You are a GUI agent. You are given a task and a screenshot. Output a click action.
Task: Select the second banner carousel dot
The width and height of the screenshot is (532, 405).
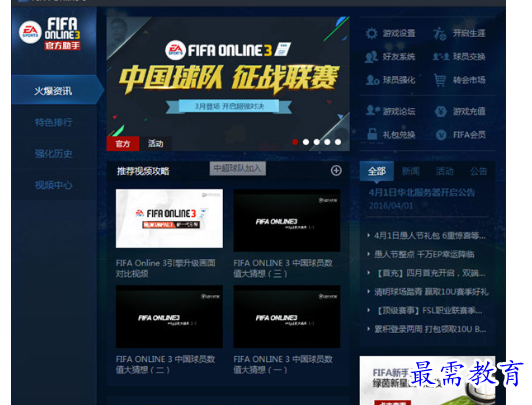tap(306, 142)
